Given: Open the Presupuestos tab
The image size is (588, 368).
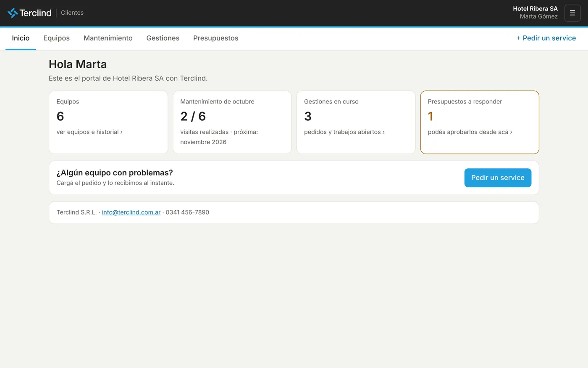Looking at the screenshot, I should [x=216, y=38].
